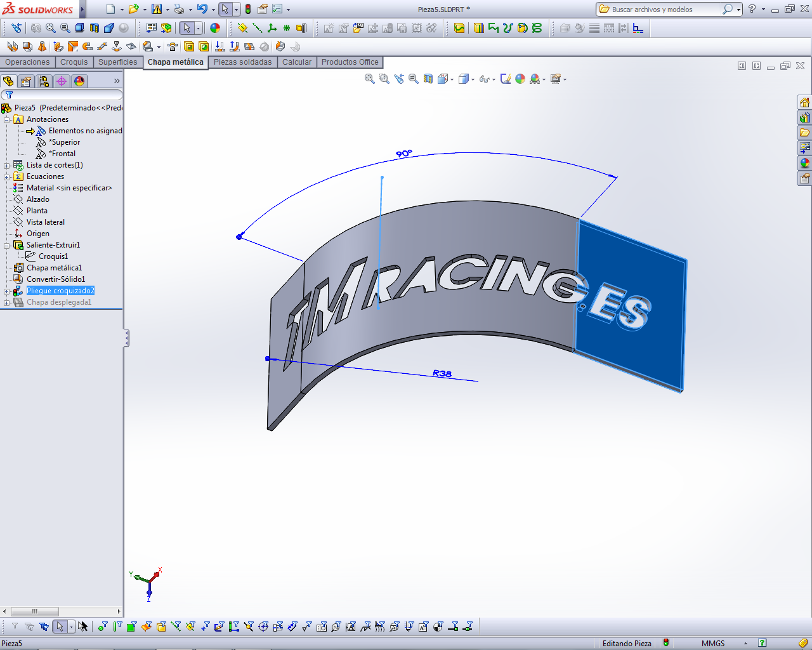Image resolution: width=812 pixels, height=650 pixels.
Task: Click the Open file folder icon
Action: (x=133, y=9)
